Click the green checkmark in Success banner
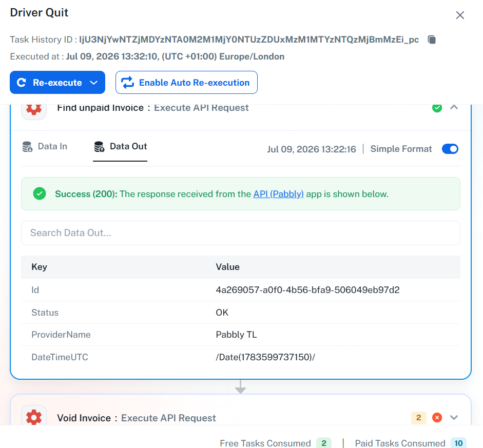The height and width of the screenshot is (448, 483). pos(40,193)
